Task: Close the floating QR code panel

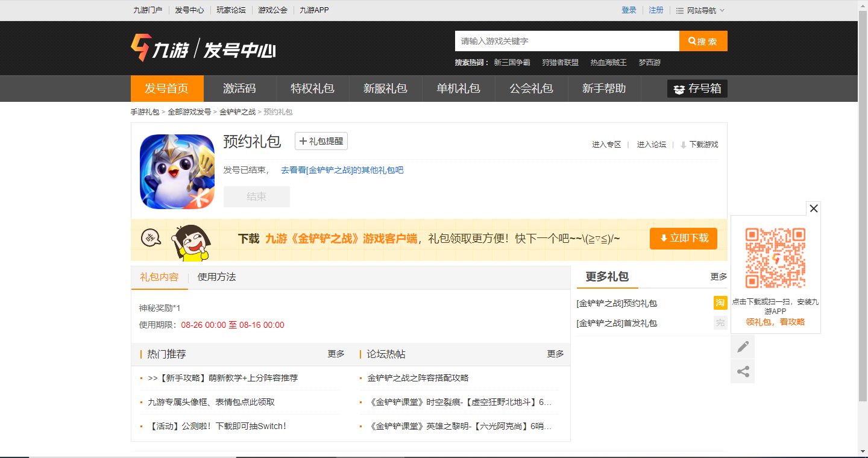Action: (813, 209)
